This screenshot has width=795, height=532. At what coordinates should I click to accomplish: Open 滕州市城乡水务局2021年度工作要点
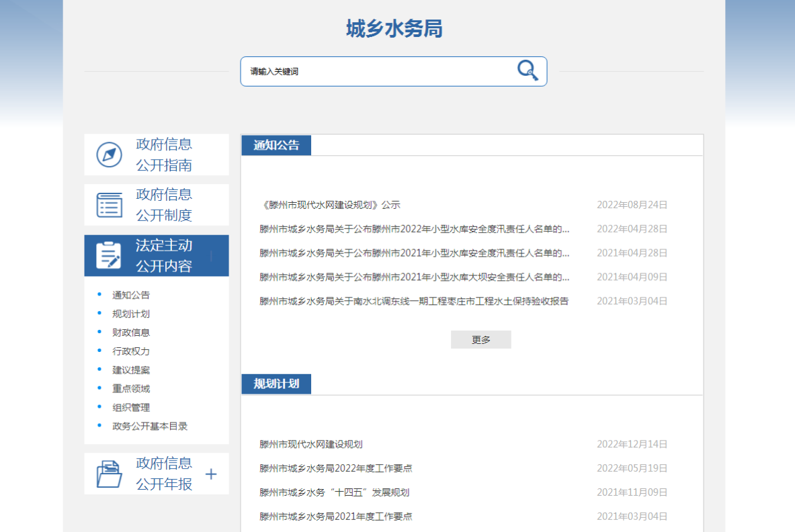(x=335, y=517)
